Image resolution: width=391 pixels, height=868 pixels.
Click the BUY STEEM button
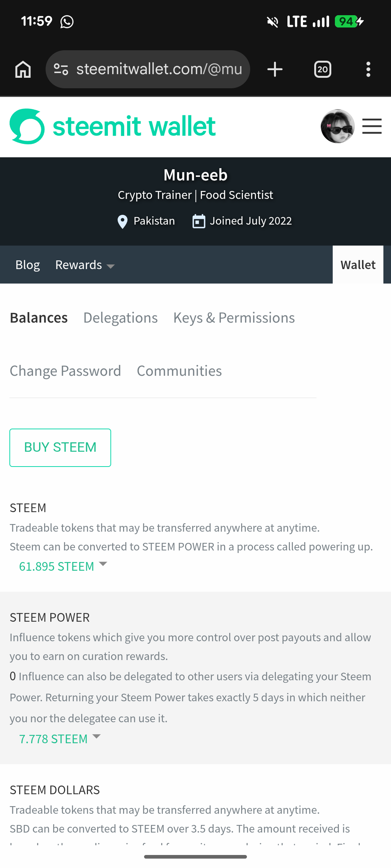click(x=60, y=448)
